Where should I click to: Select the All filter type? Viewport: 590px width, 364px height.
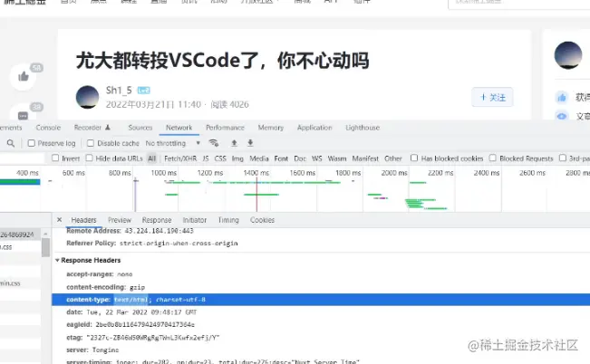coord(151,158)
